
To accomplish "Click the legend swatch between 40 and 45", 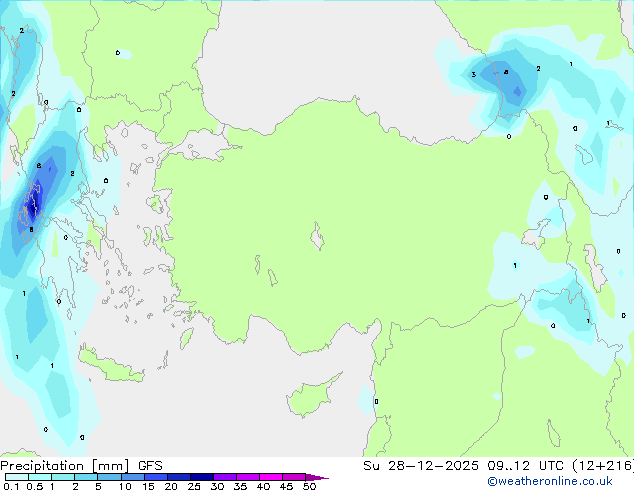I will (271, 477).
